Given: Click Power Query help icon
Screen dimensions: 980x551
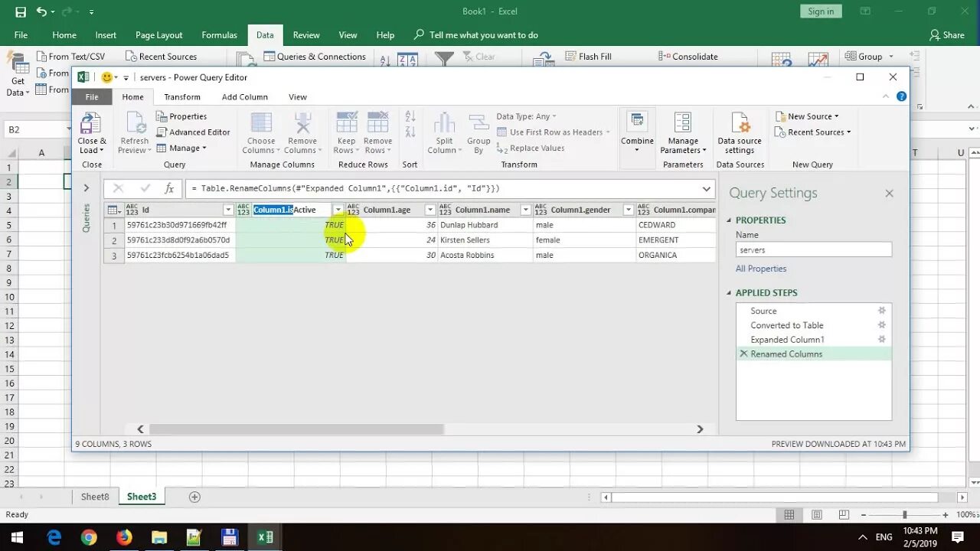Looking at the screenshot, I should (901, 96).
